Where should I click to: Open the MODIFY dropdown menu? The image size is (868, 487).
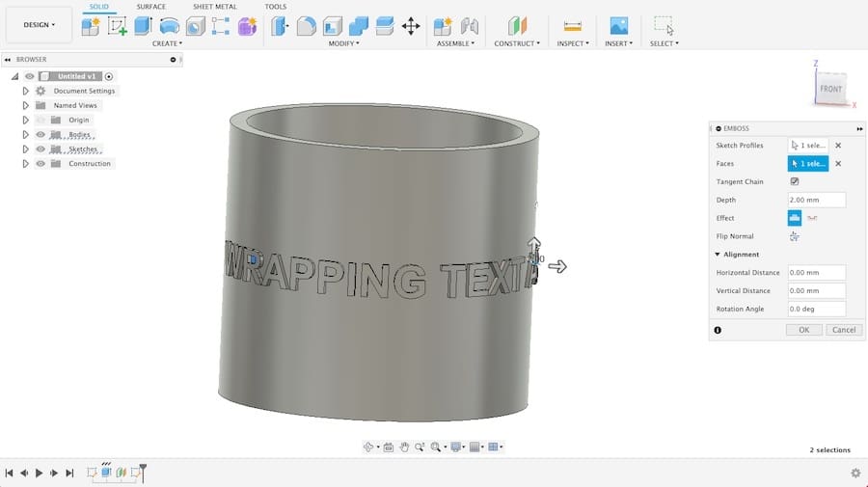pos(343,43)
